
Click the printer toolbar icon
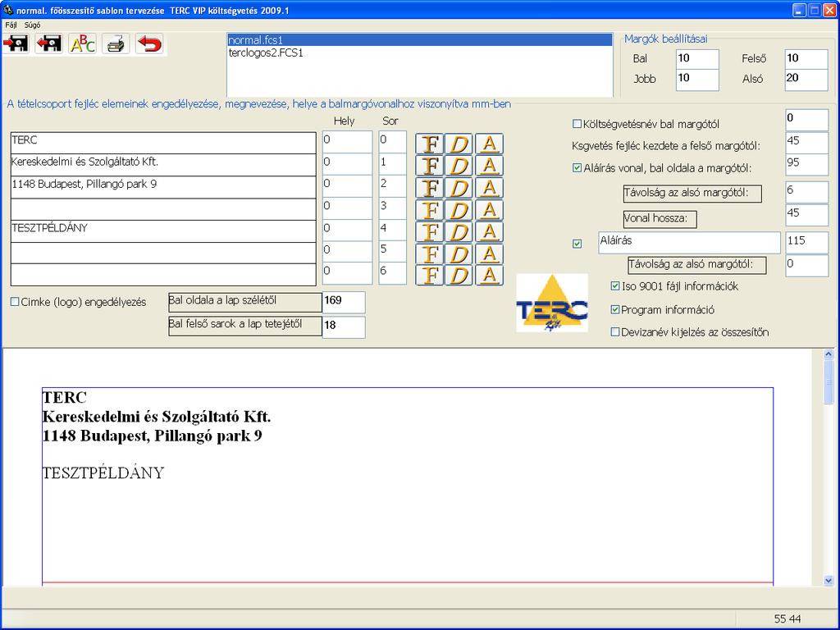116,43
